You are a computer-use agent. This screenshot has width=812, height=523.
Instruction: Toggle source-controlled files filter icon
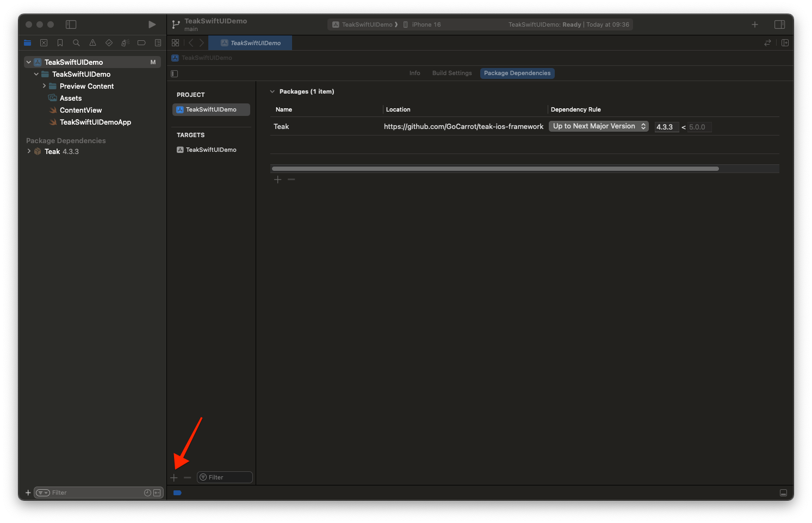(x=157, y=493)
